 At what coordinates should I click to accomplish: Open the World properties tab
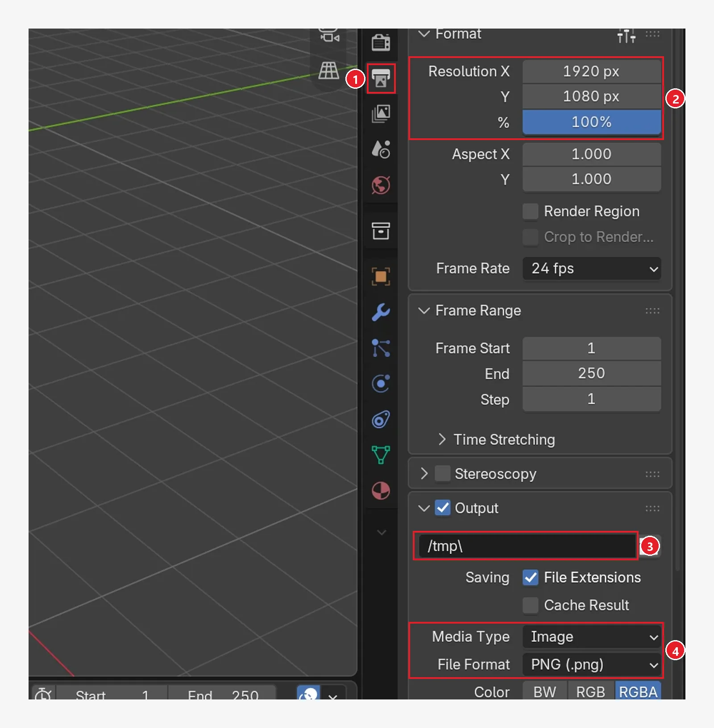381,185
